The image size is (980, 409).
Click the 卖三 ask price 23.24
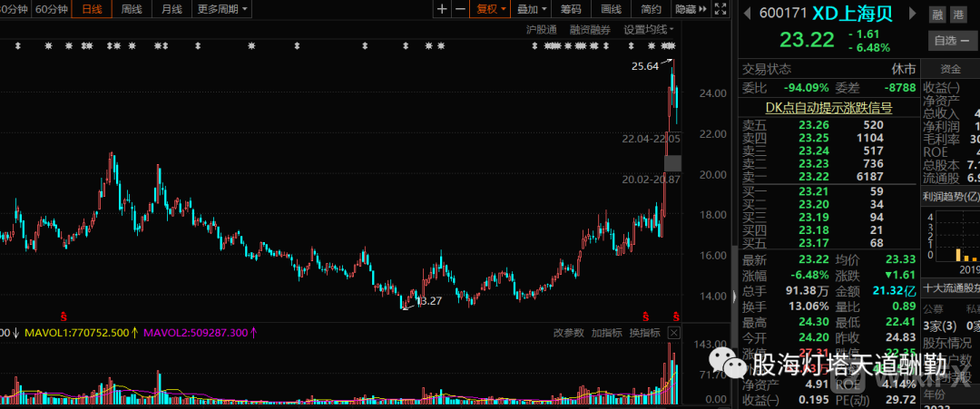tap(814, 151)
